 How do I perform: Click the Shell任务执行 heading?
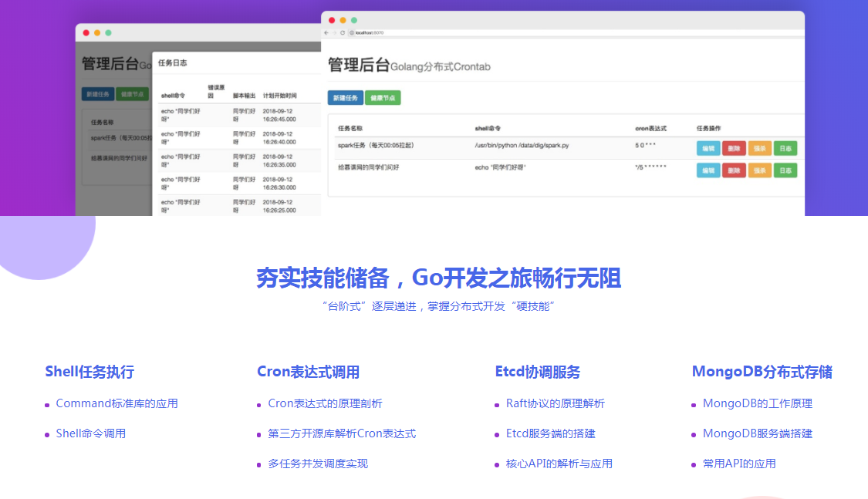click(x=90, y=372)
